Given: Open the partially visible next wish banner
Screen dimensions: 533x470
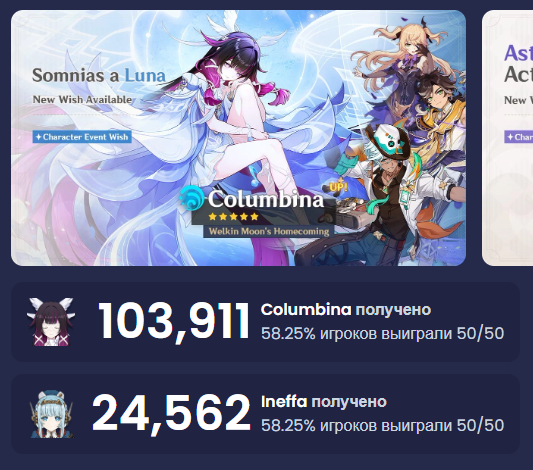Looking at the screenshot, I should click(508, 138).
